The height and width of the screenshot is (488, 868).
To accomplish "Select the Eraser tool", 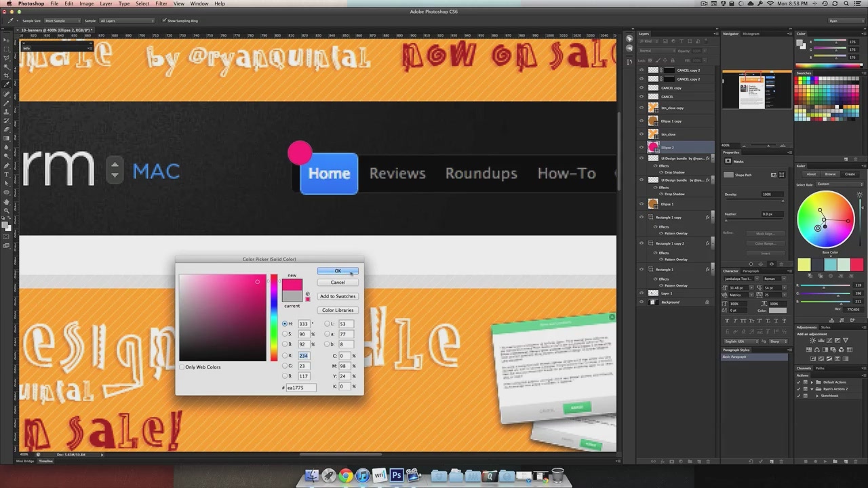I will point(7,129).
